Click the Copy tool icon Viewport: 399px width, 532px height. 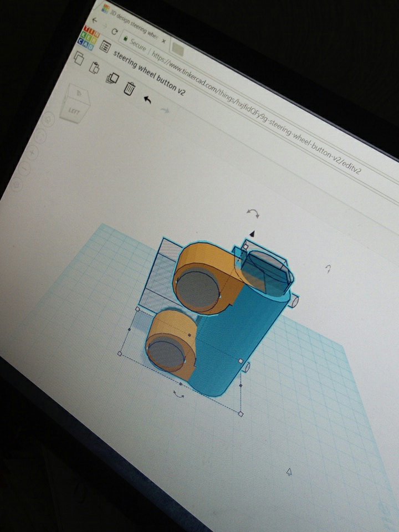point(79,58)
